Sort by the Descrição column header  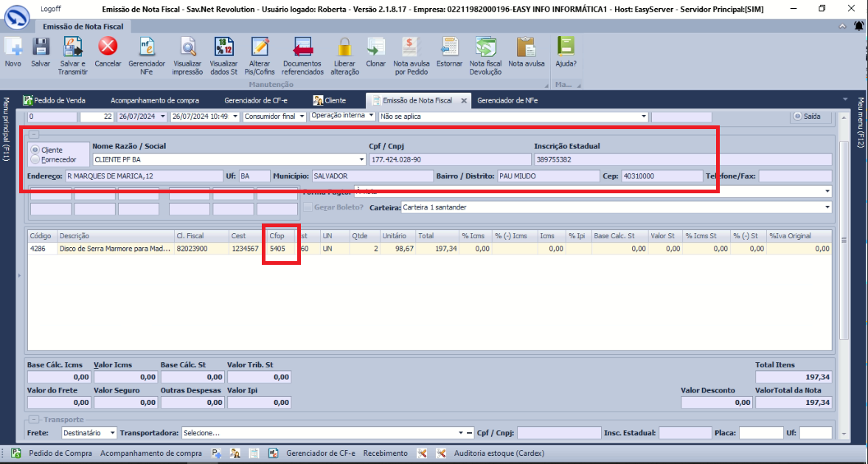[115, 236]
